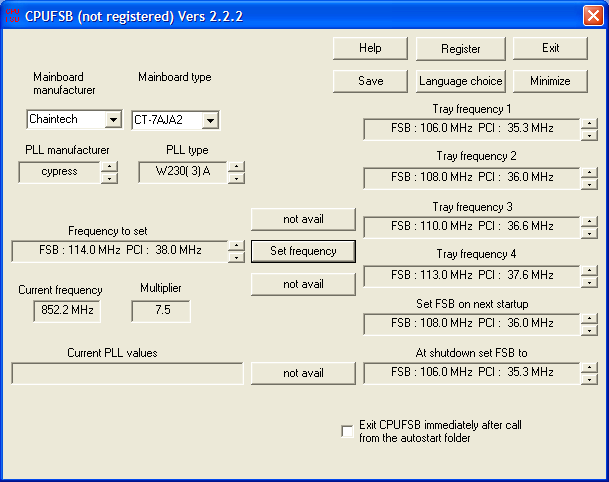609x482 pixels.
Task: Lower Set FSB on next startup value
Action: coord(590,331)
